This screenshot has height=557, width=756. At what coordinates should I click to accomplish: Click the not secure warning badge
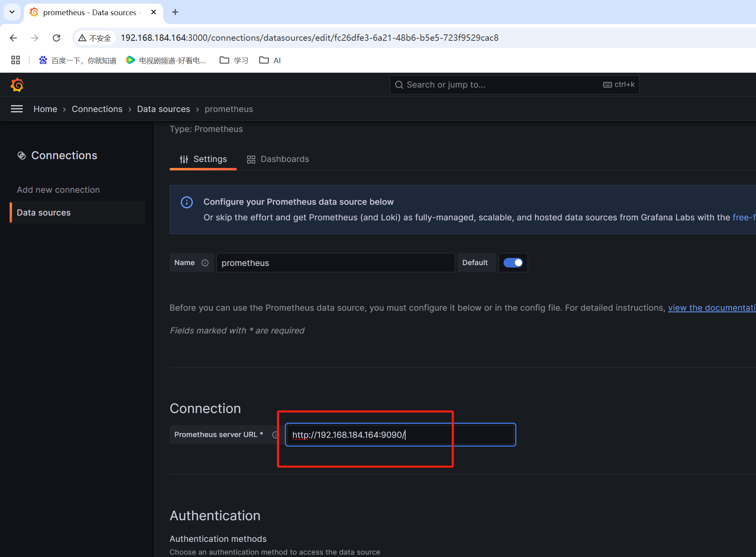(x=95, y=38)
